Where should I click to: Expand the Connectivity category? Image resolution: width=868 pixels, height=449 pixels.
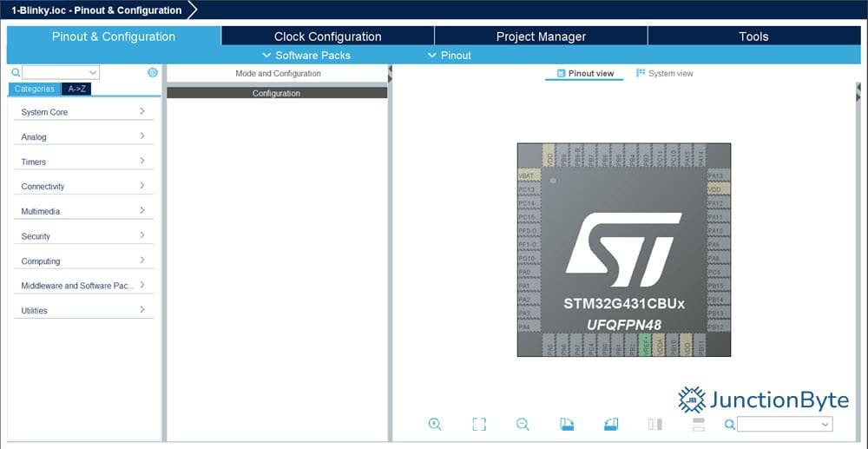83,187
